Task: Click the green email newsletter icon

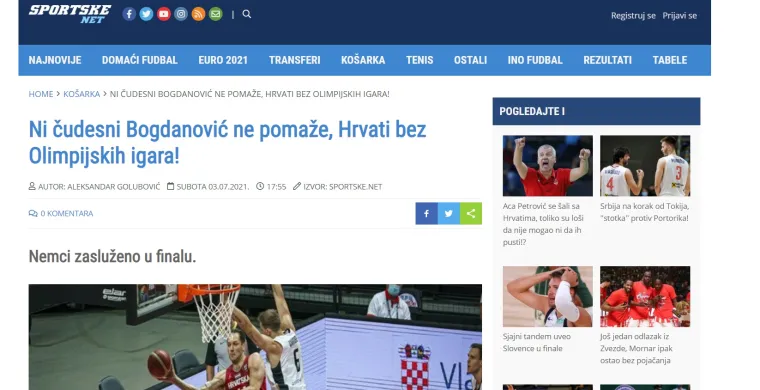Action: tap(216, 14)
